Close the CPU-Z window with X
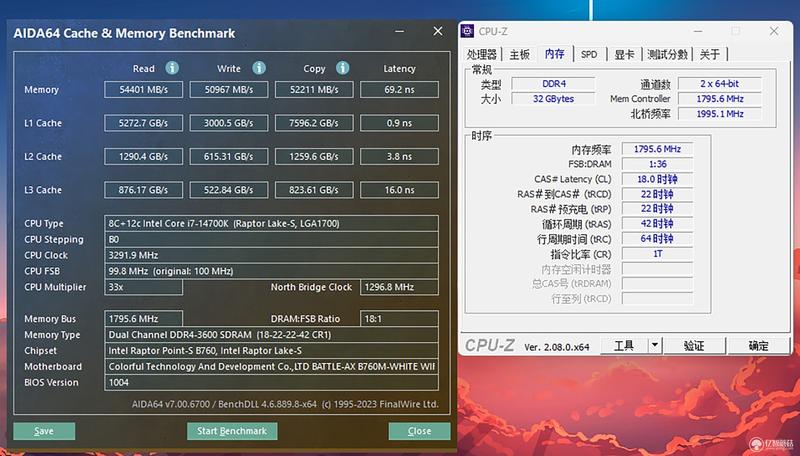 pyautogui.click(x=774, y=31)
